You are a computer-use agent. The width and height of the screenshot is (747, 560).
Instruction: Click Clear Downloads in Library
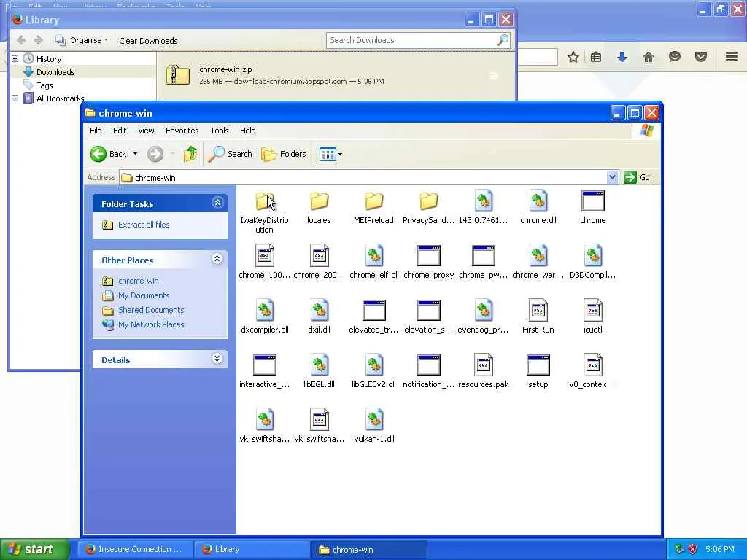click(x=148, y=41)
